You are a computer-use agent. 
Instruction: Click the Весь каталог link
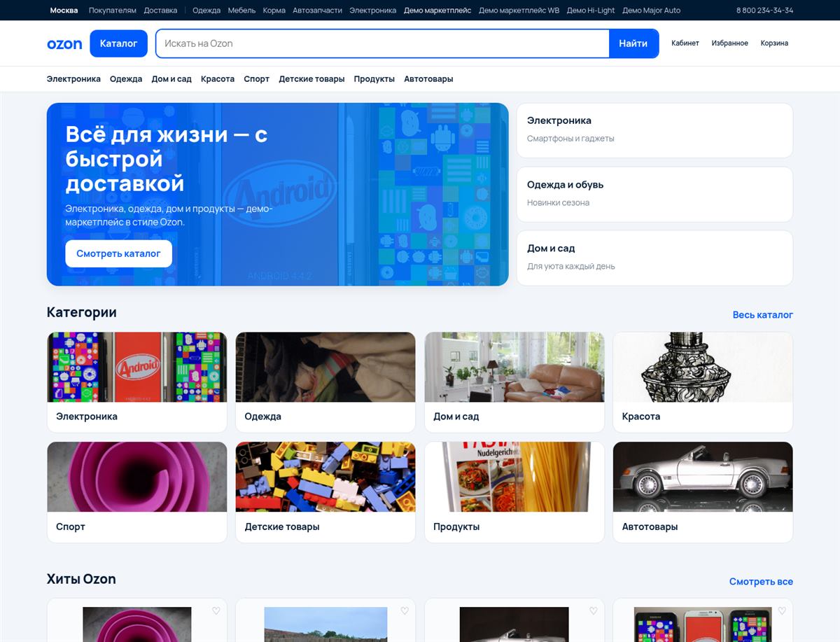coord(763,315)
